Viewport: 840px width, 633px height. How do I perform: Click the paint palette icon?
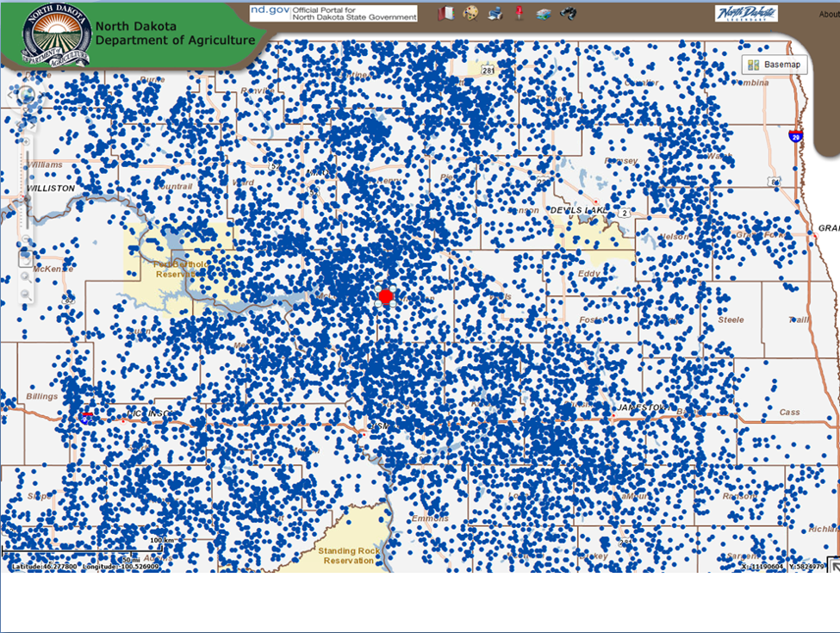[470, 13]
